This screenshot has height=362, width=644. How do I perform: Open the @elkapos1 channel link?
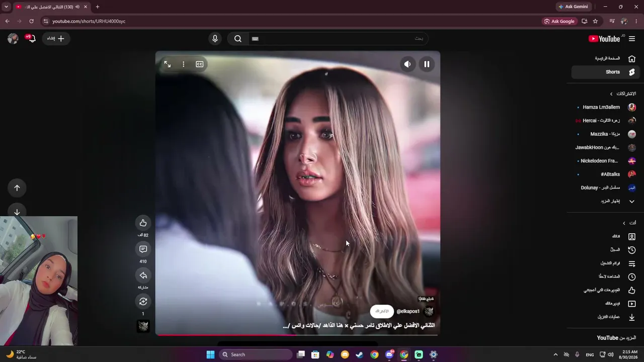(x=408, y=312)
